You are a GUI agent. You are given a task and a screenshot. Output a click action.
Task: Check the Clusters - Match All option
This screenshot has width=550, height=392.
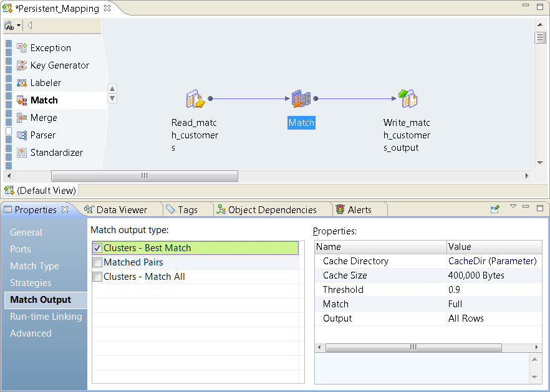click(x=97, y=277)
